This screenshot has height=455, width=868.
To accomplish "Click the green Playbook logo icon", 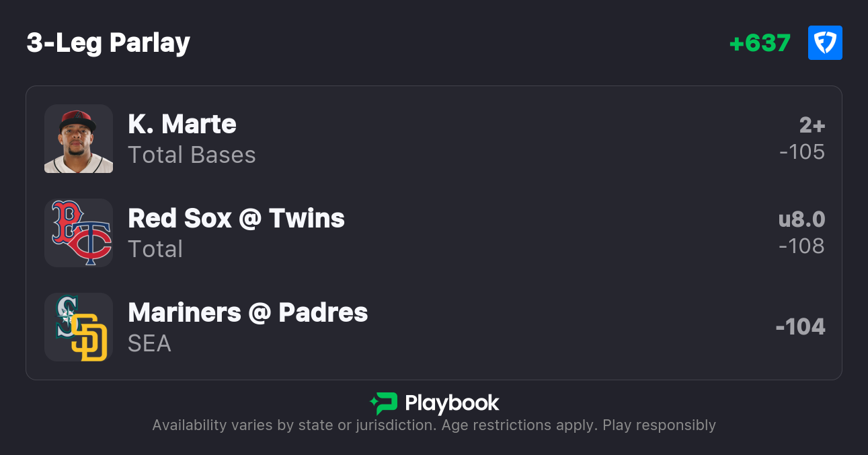I will 383,403.
